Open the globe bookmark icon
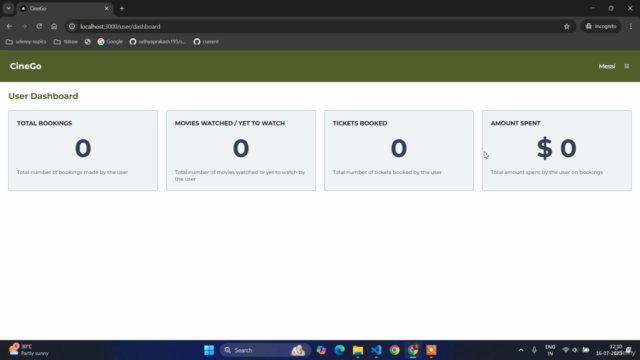Screen dimensions: 640x360 click(87, 42)
